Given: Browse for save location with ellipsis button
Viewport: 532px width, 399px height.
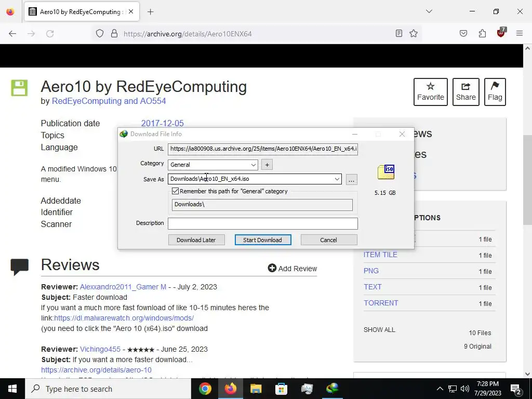Looking at the screenshot, I should click(352, 179).
